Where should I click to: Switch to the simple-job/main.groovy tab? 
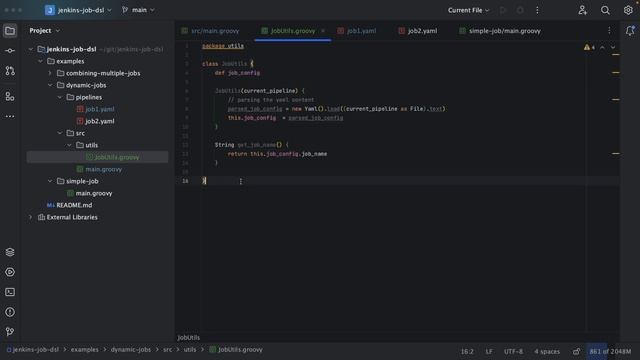(500, 31)
